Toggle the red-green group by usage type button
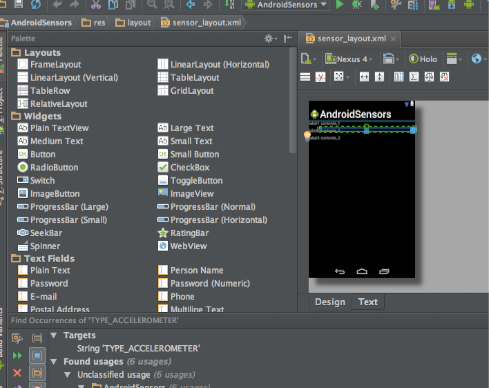Image resolution: width=489 pixels, height=388 pixels. tap(37, 338)
